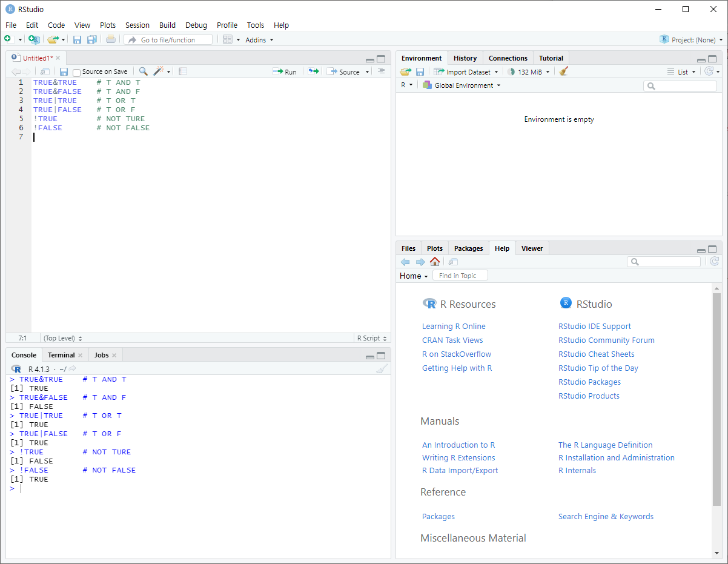
Task: Open the Learning R Online link
Action: click(454, 326)
